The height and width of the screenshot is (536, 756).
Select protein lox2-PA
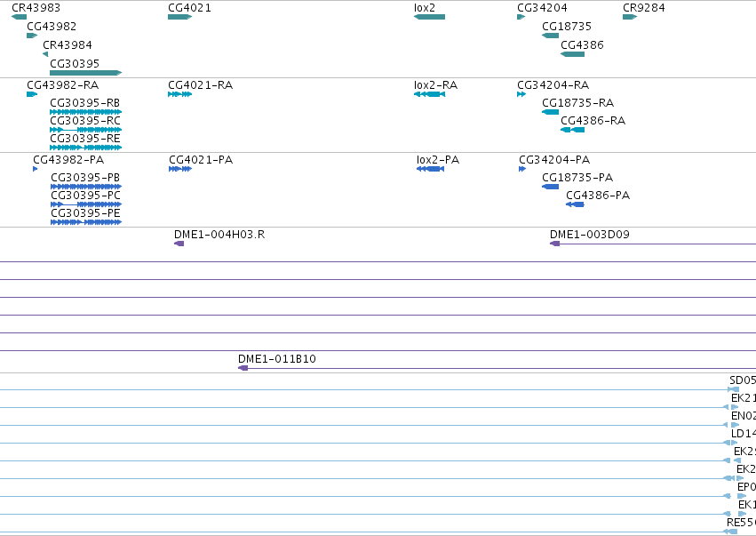[430, 169]
